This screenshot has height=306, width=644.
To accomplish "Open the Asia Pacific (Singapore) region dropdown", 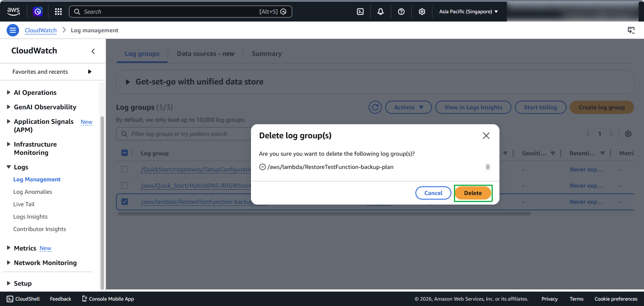I will coord(469,12).
